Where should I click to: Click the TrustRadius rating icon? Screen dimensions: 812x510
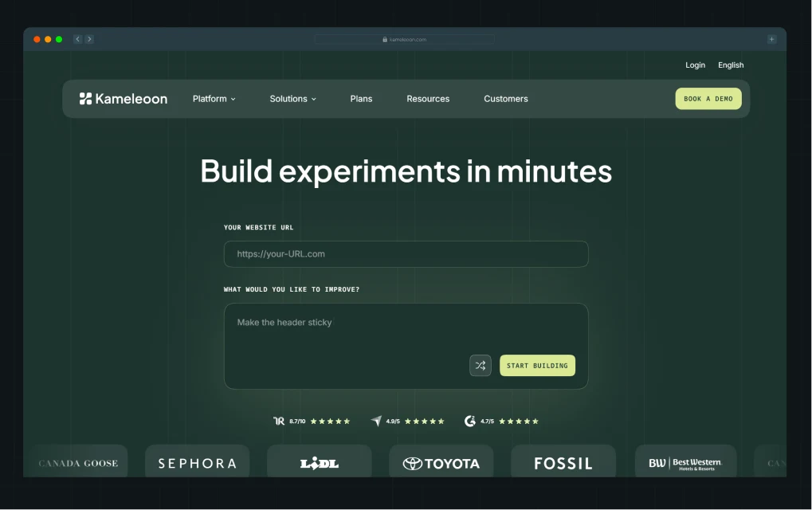pyautogui.click(x=279, y=421)
